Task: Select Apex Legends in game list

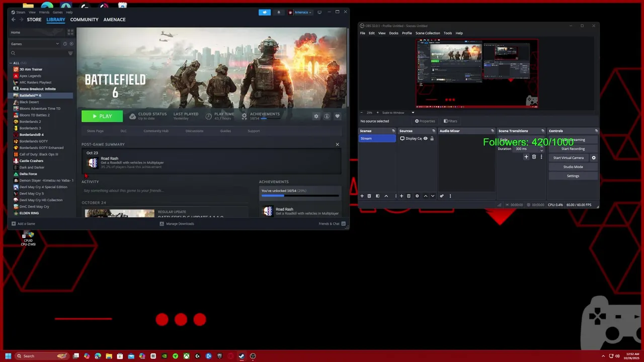Action: (x=30, y=76)
